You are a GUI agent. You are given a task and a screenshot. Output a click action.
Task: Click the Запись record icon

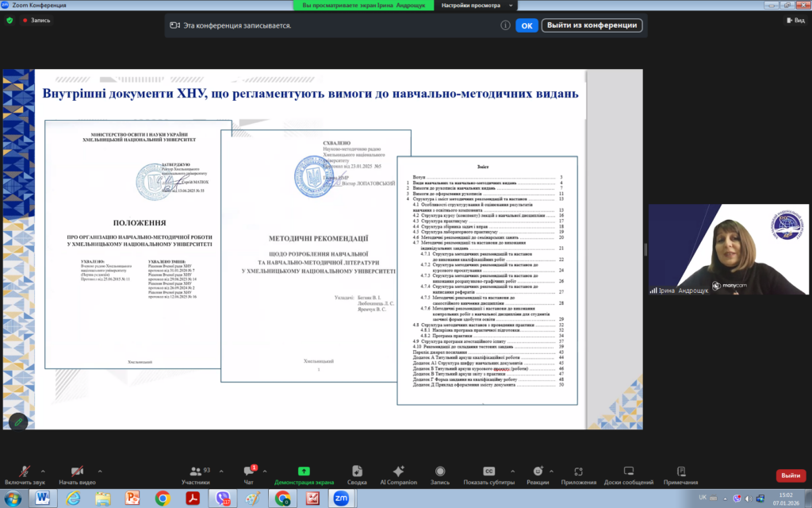pos(440,475)
